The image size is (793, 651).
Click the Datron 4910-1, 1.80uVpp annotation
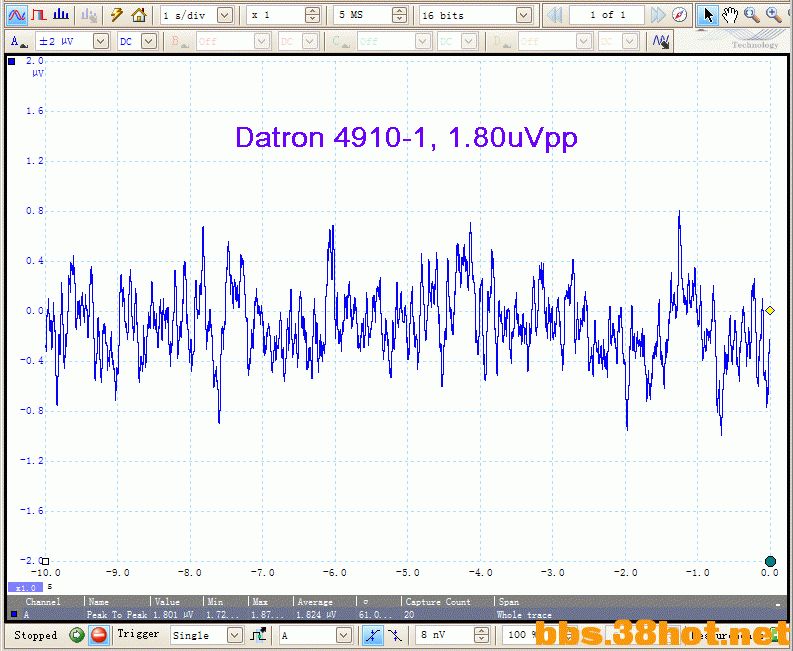pyautogui.click(x=406, y=138)
